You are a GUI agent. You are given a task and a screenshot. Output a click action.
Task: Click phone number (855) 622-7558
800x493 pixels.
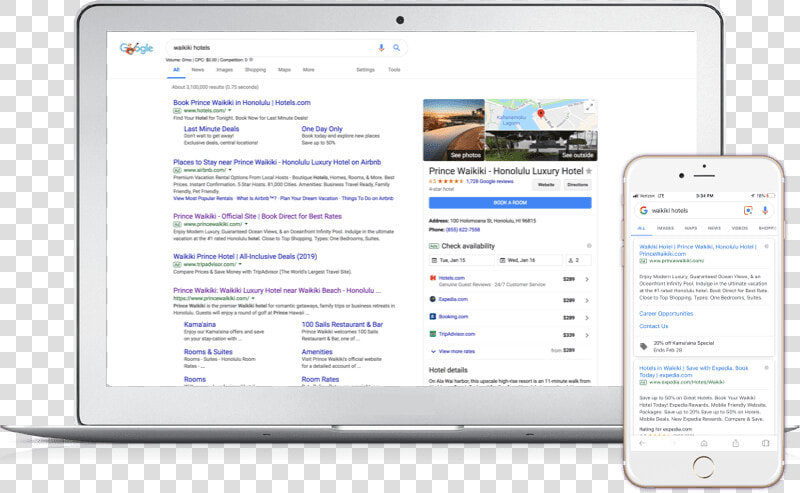(x=463, y=230)
